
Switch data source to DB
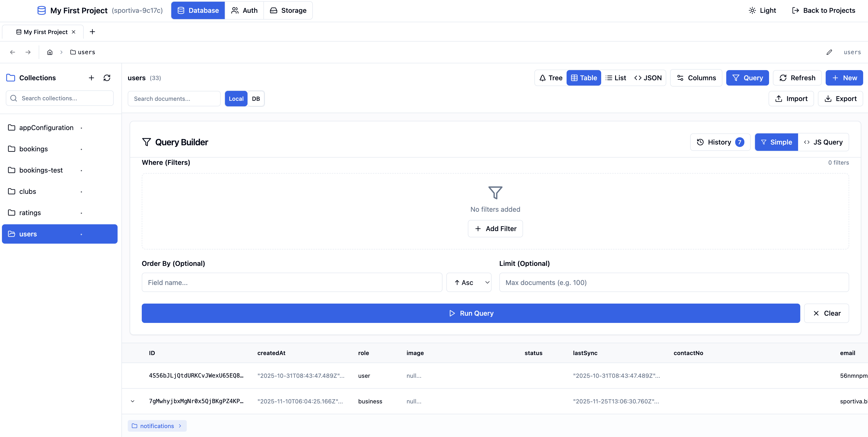[256, 99]
